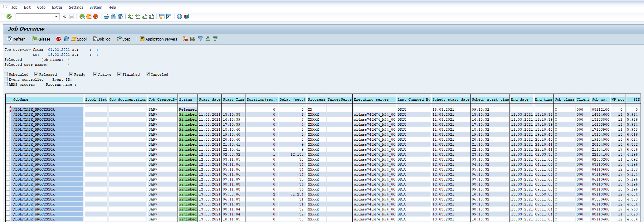Click the Find binoculars icon

pos(113,17)
